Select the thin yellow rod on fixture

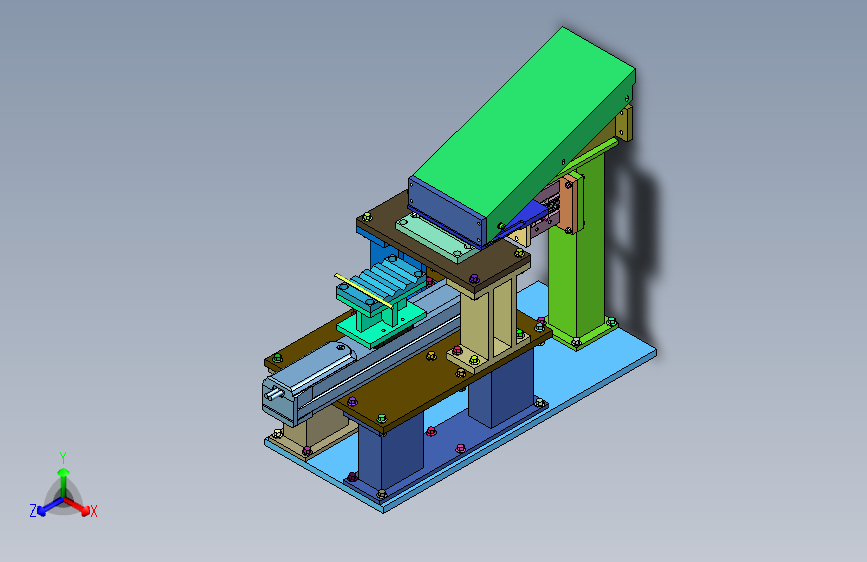pyautogui.click(x=363, y=290)
